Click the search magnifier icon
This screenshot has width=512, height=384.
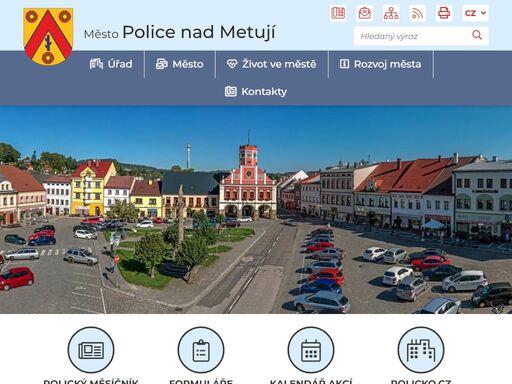coord(477,35)
